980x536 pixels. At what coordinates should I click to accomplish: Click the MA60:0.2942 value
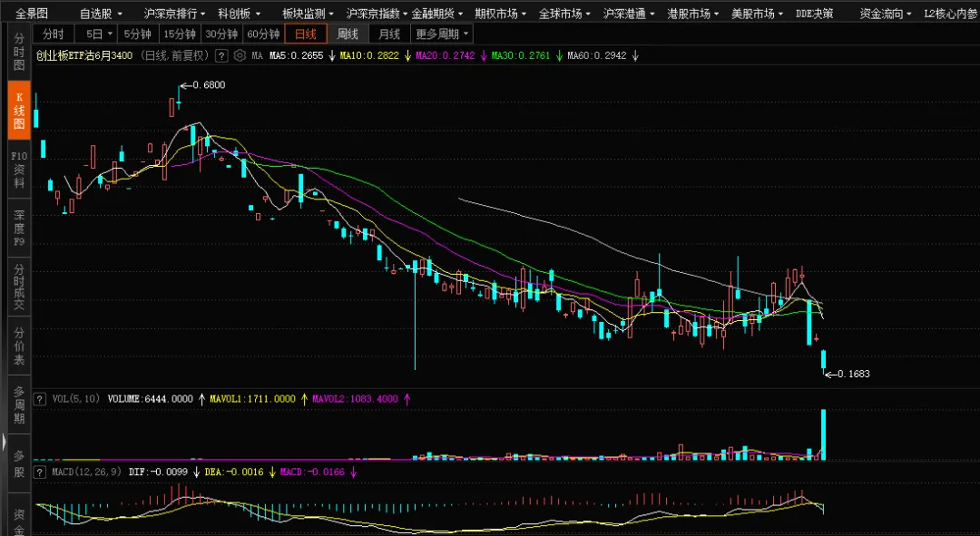[x=597, y=55]
